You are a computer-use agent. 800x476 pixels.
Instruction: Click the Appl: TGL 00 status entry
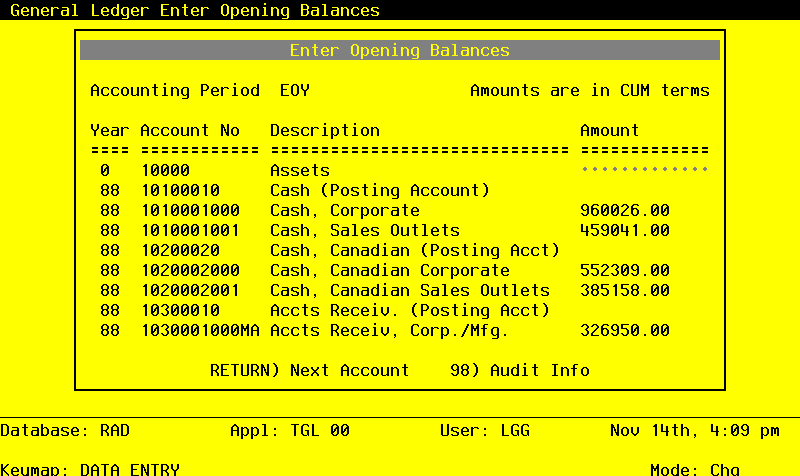[290, 431]
